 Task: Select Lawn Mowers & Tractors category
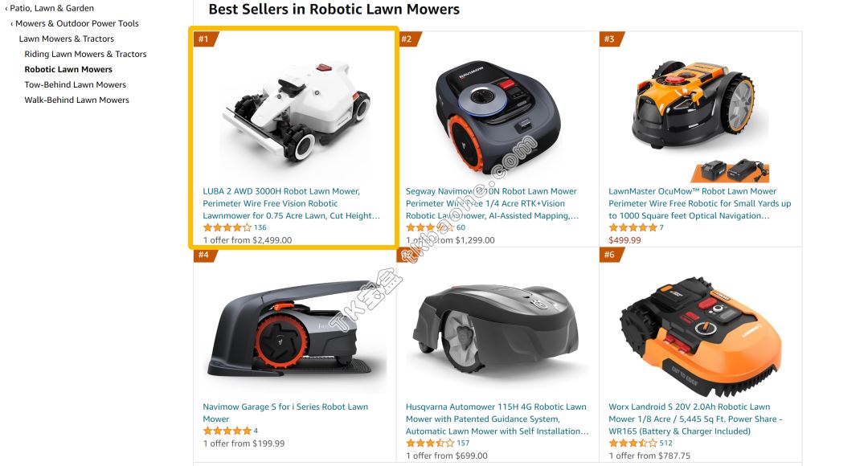[67, 39]
